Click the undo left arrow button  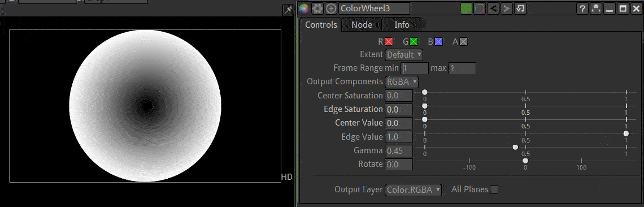point(493,8)
